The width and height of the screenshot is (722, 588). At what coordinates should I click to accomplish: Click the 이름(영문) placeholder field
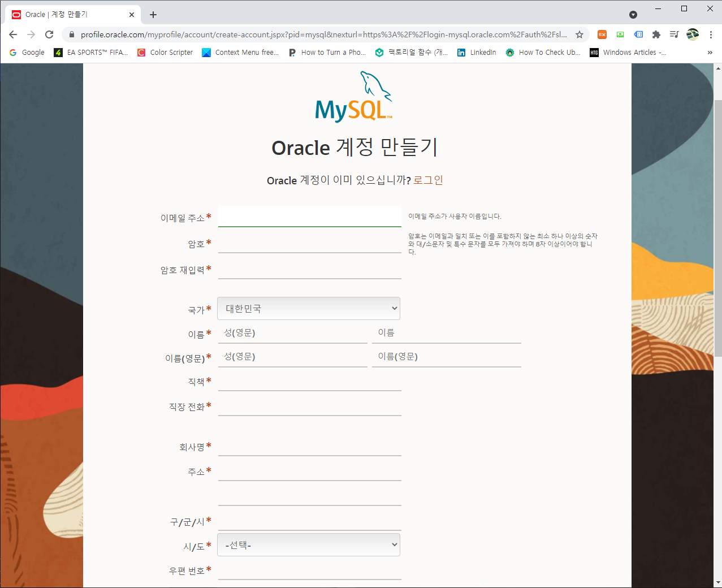tap(447, 357)
